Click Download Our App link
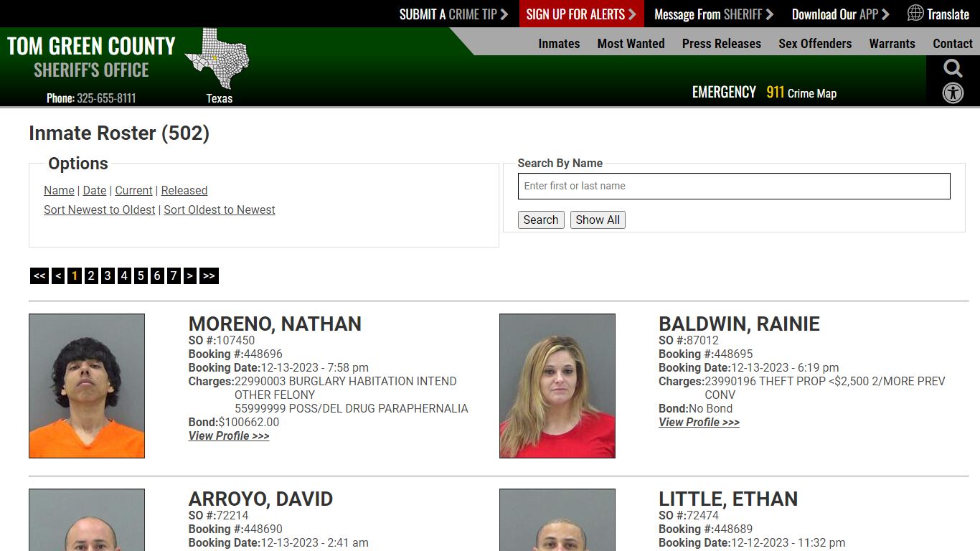This screenshot has height=551, width=980. [840, 14]
